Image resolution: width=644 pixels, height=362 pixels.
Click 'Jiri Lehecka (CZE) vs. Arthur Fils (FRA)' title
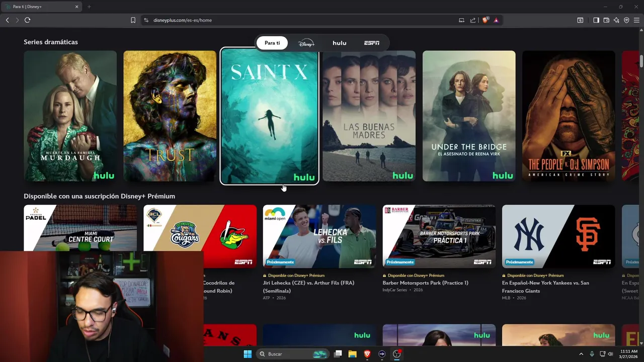pos(308,287)
